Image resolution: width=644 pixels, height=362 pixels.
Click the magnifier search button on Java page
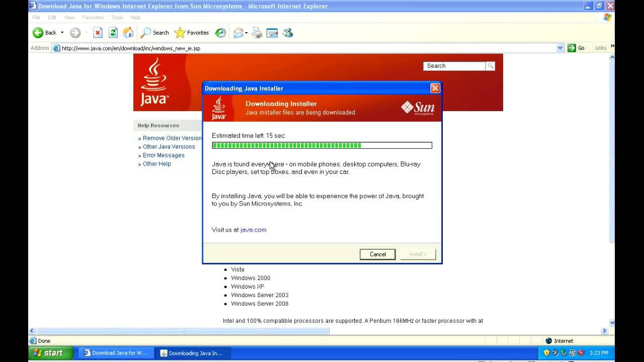pos(491,66)
